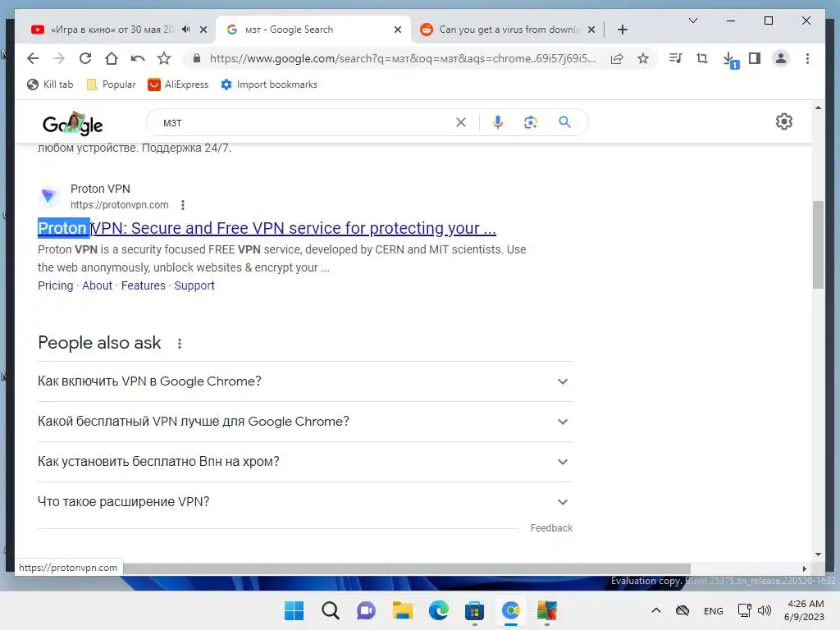The height and width of the screenshot is (630, 840).
Task: Open the profile avatar menu
Action: pos(781,58)
